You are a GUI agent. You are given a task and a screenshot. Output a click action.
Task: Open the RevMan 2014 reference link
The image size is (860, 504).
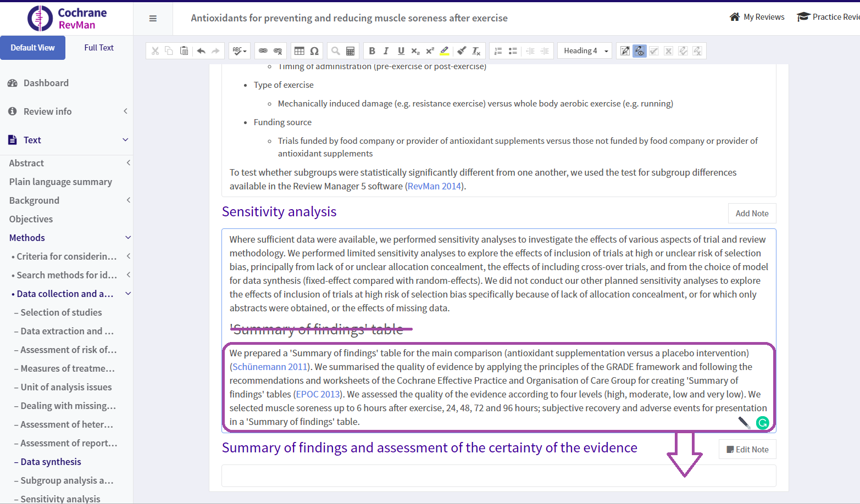tap(434, 186)
